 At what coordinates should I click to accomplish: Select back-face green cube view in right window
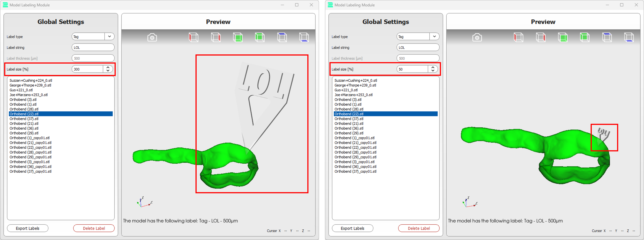585,38
